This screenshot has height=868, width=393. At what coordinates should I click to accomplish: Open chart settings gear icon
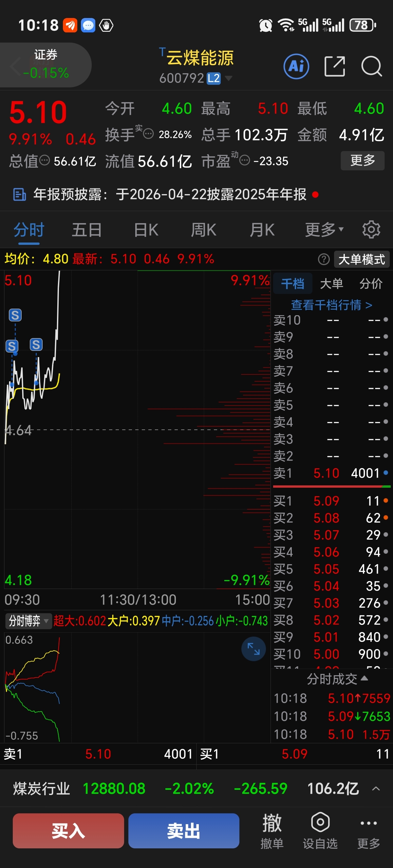(x=371, y=229)
